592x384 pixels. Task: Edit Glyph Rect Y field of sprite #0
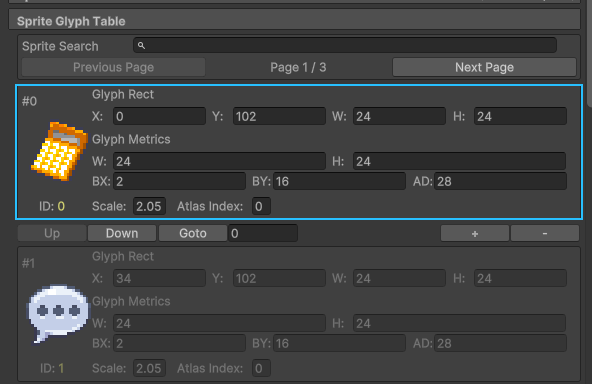[x=279, y=116]
